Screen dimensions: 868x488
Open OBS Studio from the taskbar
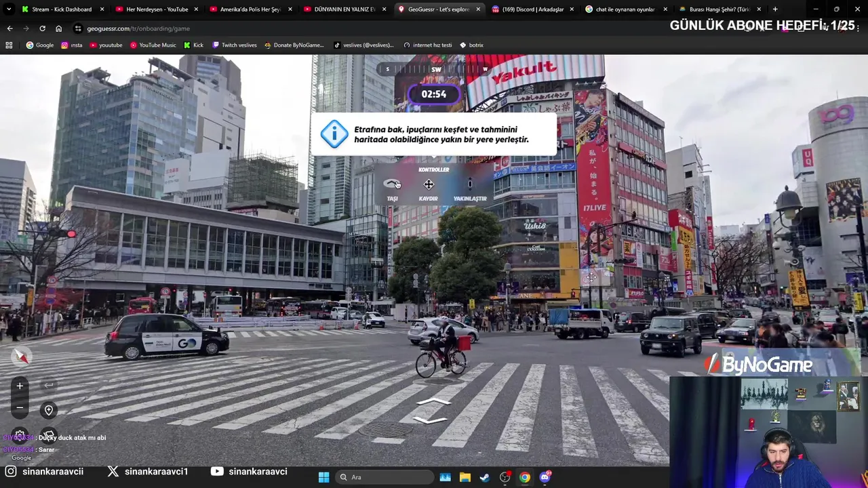tap(505, 477)
